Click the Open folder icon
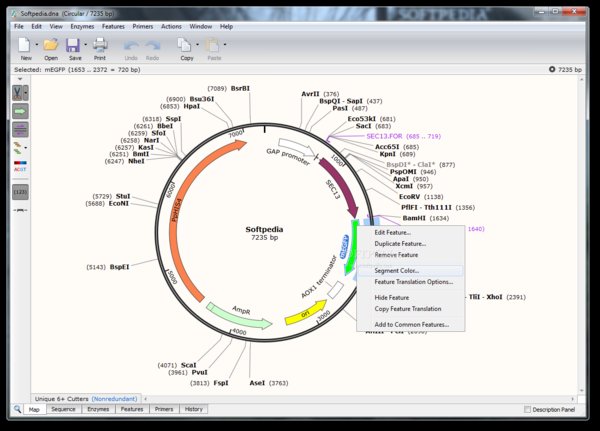Image resolution: width=600 pixels, height=431 pixels. (50, 45)
